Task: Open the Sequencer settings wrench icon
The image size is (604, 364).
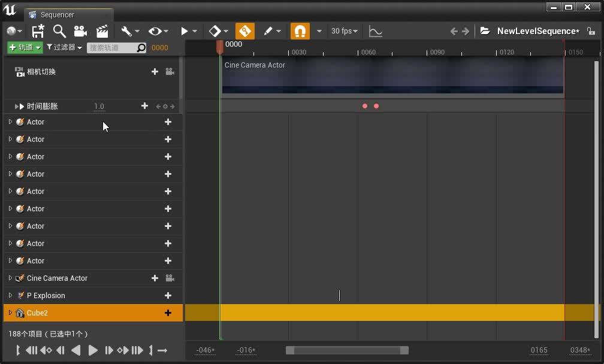Action: pos(126,31)
